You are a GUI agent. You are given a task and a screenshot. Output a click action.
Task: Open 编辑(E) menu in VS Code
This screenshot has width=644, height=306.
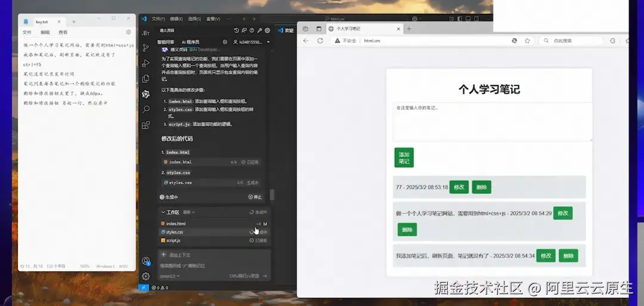(176, 19)
